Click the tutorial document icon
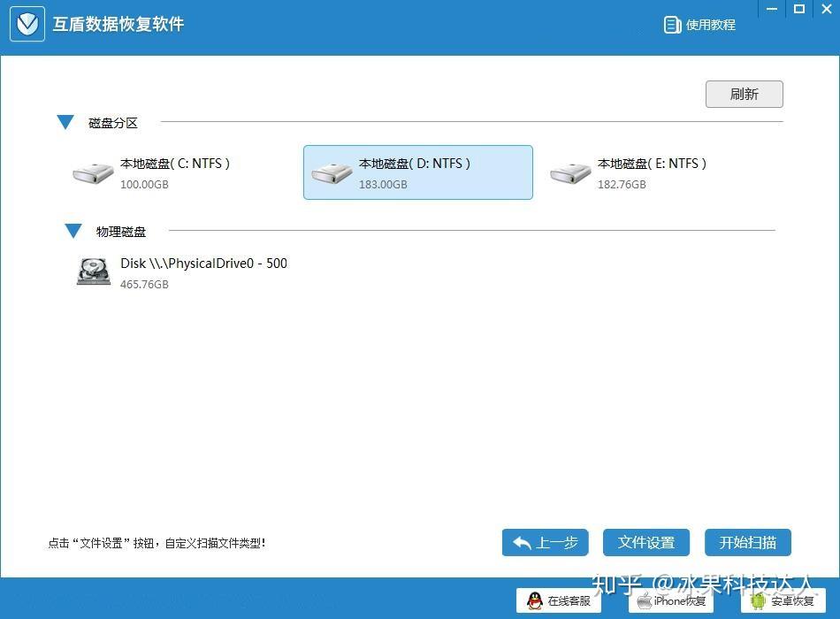The image size is (840, 619). 672,25
